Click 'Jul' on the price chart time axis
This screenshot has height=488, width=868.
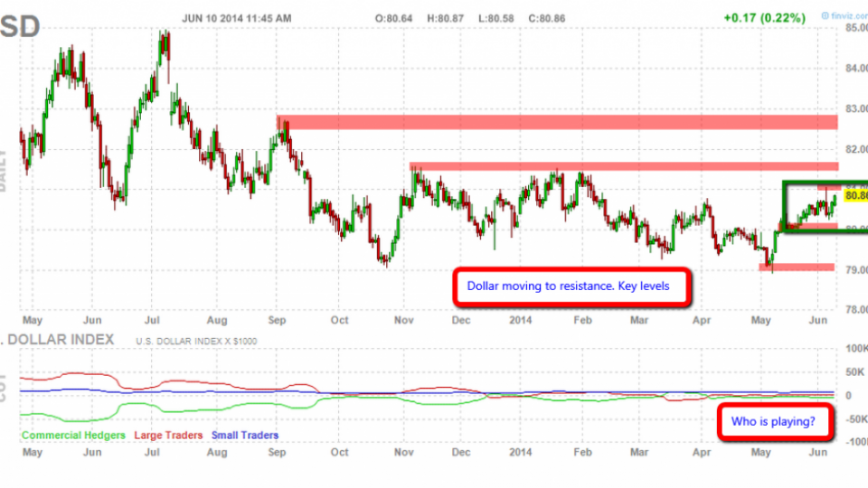point(152,320)
